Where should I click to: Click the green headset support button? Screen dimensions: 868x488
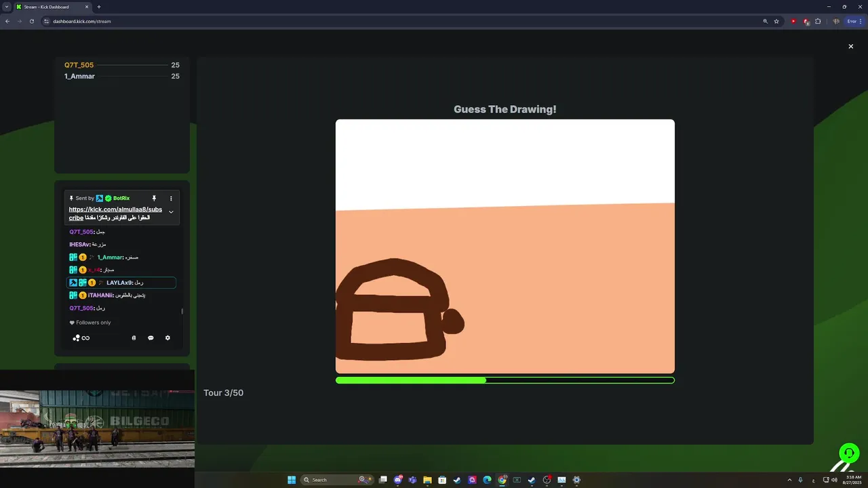point(849,453)
